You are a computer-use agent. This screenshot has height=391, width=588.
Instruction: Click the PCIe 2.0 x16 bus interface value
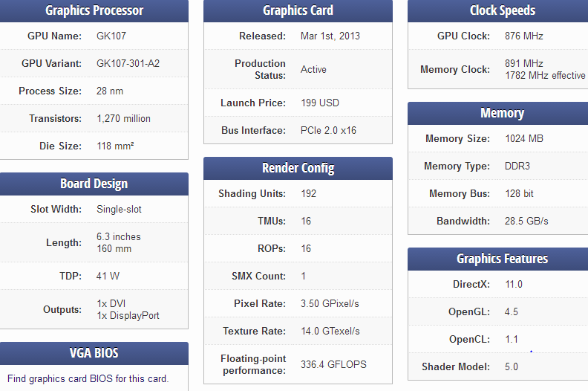tap(328, 130)
